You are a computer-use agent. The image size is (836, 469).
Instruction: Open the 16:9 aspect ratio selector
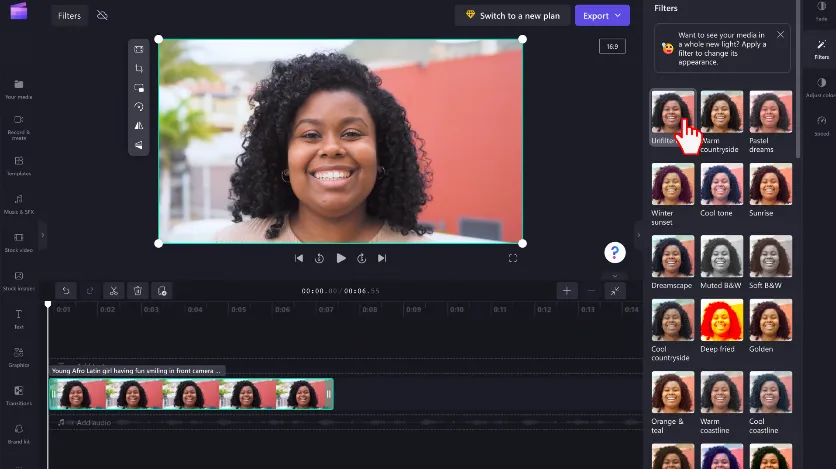click(612, 46)
